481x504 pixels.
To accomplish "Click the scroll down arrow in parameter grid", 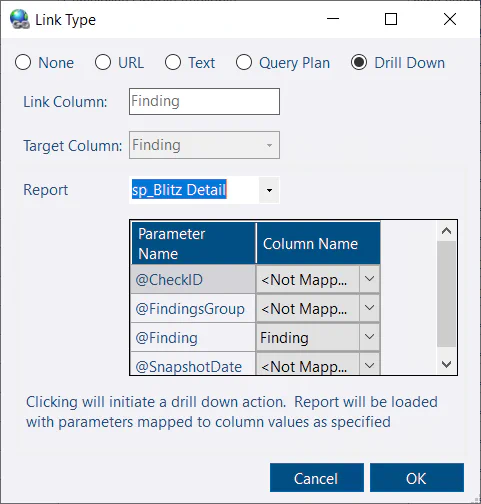I will coord(446,364).
